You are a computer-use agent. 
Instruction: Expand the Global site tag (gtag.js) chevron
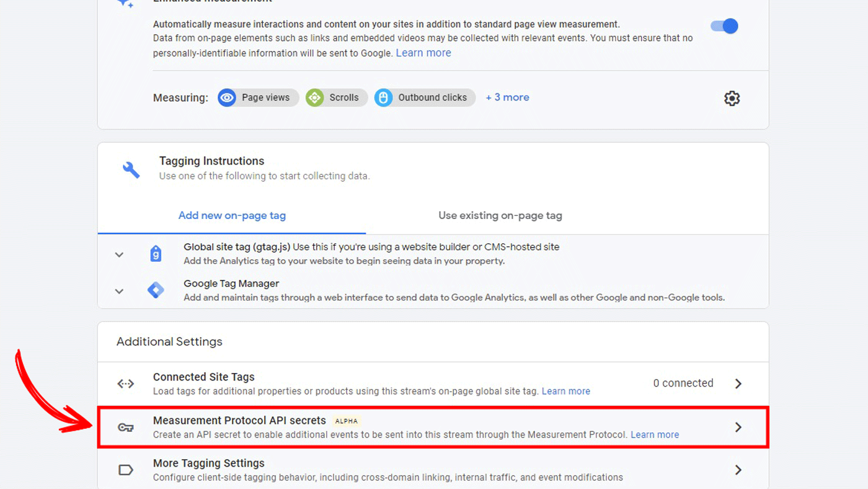pos(119,254)
